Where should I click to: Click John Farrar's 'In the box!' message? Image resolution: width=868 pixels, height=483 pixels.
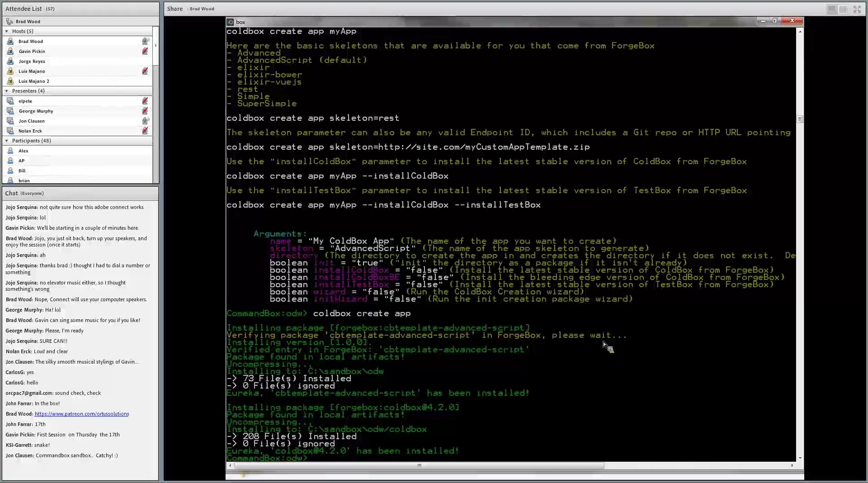pyautogui.click(x=47, y=403)
